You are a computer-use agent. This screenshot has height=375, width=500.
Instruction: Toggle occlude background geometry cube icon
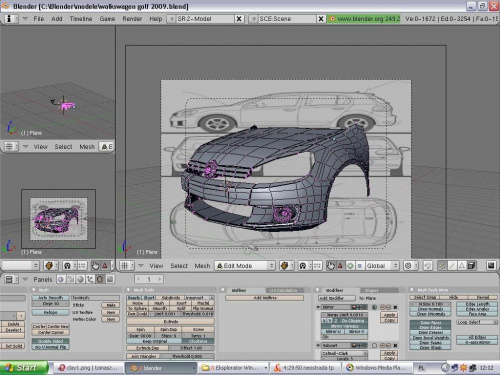click(471, 266)
